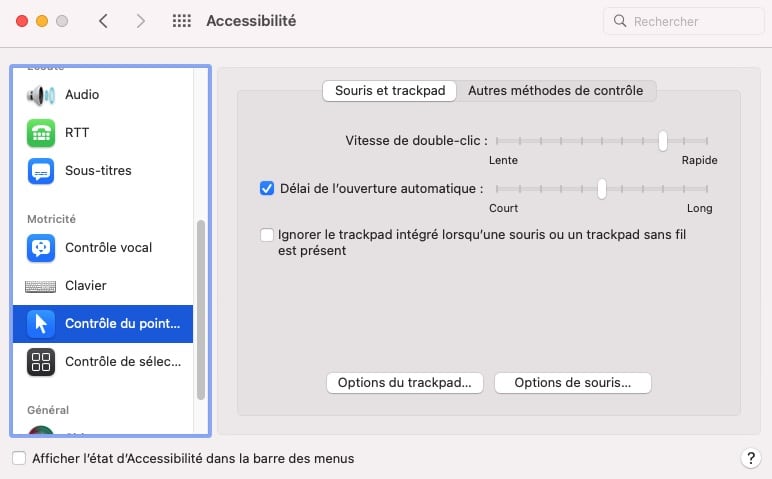Image resolution: width=772 pixels, height=479 pixels.
Task: Toggle Afficher l'état d'Accessibilité checkbox
Action: 19,458
